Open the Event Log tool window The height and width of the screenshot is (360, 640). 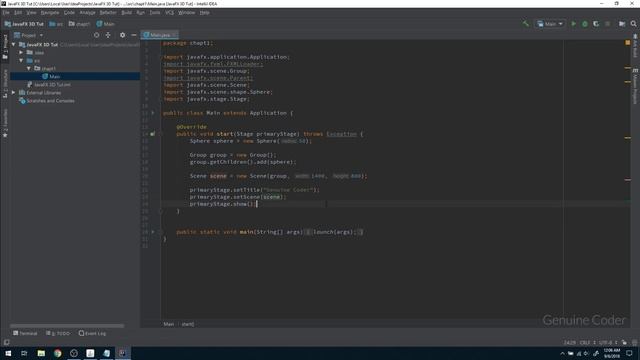92,333
